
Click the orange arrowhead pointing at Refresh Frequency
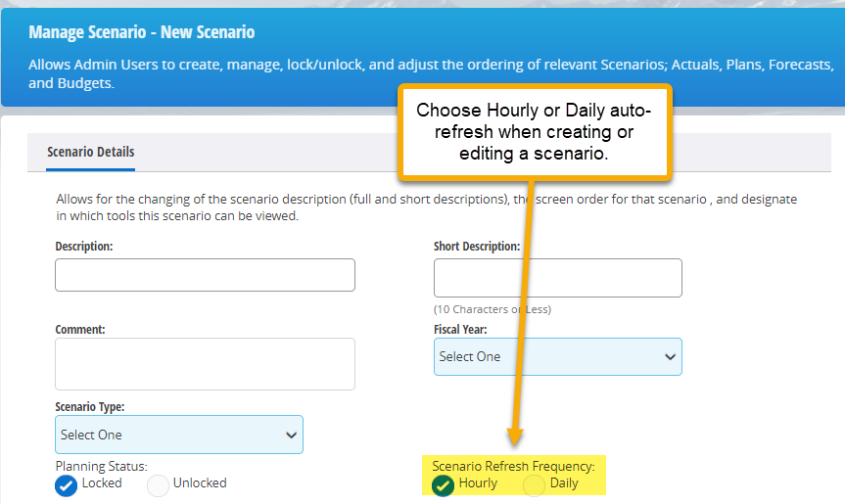click(515, 435)
